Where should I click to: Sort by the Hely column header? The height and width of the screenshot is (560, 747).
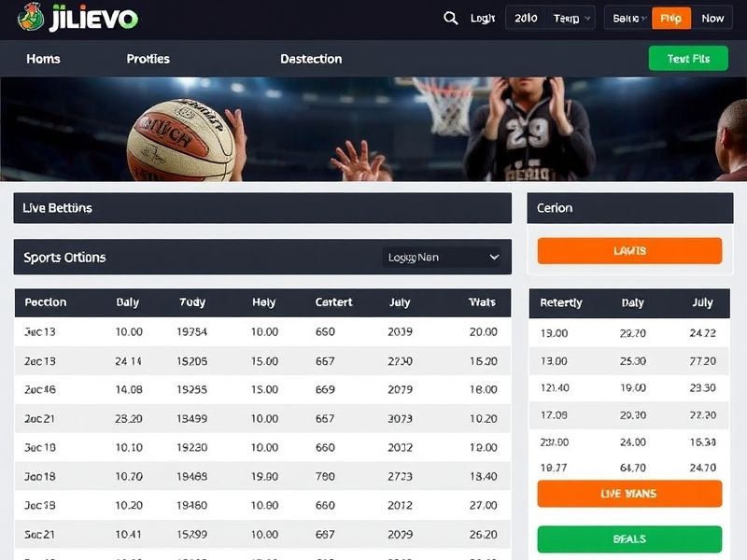coord(264,302)
